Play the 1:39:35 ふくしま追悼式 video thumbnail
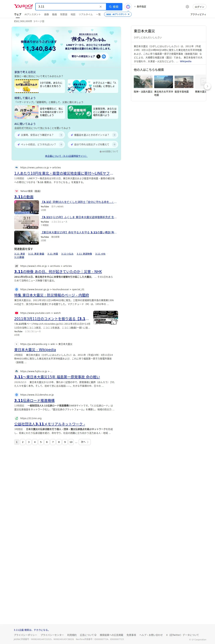215x644 pixels. (x=26, y=223)
